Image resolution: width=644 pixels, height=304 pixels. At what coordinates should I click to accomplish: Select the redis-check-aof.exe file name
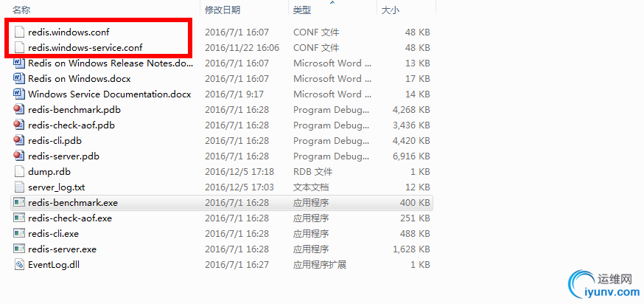pyautogui.click(x=70, y=218)
